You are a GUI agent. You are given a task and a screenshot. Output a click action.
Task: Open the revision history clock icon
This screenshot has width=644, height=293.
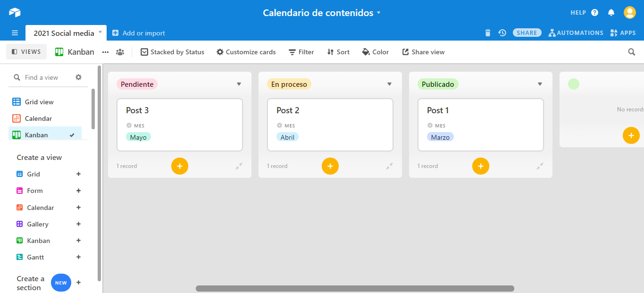(x=502, y=33)
